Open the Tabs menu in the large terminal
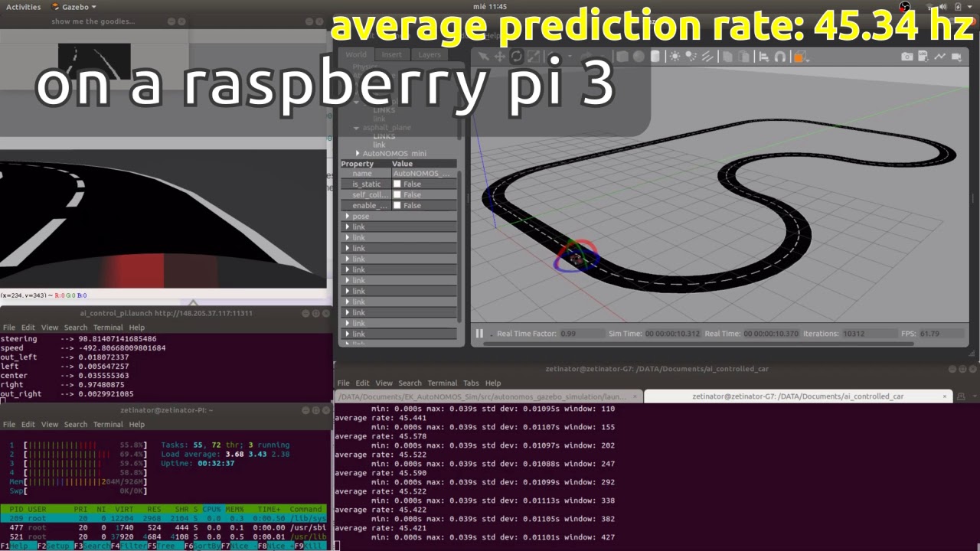 (x=471, y=383)
